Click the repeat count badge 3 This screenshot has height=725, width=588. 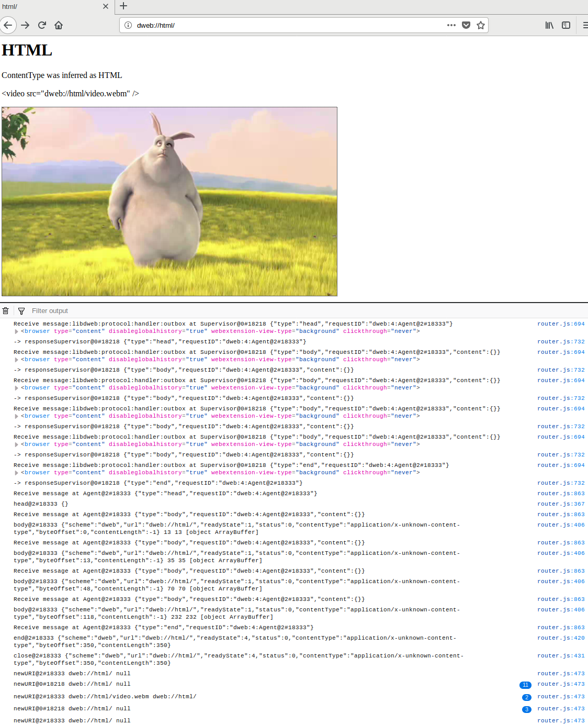pos(527,709)
